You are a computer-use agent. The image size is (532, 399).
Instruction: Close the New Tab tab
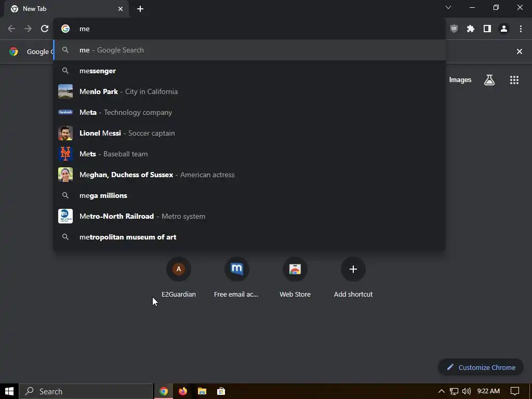coord(121,9)
